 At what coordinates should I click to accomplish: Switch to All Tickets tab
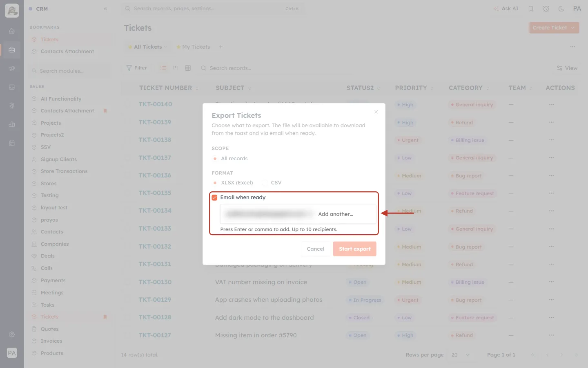click(147, 47)
